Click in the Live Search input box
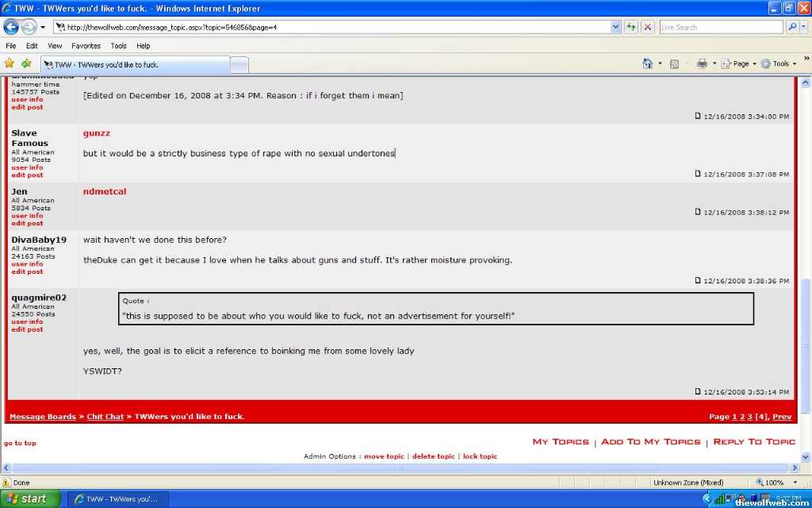Viewport: 812px width, 508px height. 720,27
